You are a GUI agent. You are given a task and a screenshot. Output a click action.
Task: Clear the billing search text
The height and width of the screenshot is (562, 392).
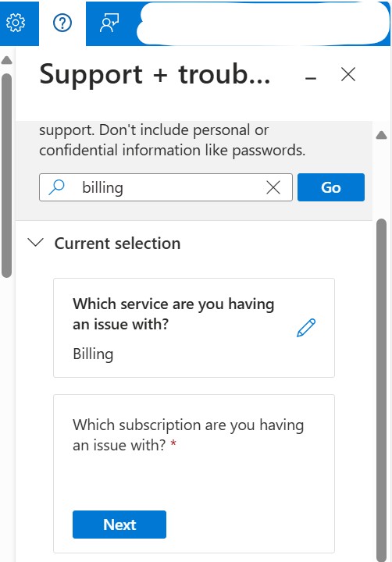273,187
